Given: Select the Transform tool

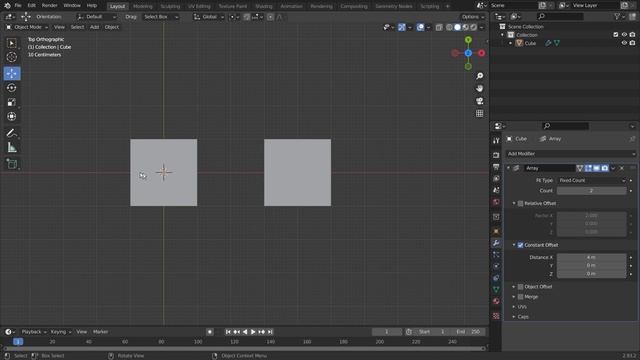Looking at the screenshot, I should click(x=12, y=116).
